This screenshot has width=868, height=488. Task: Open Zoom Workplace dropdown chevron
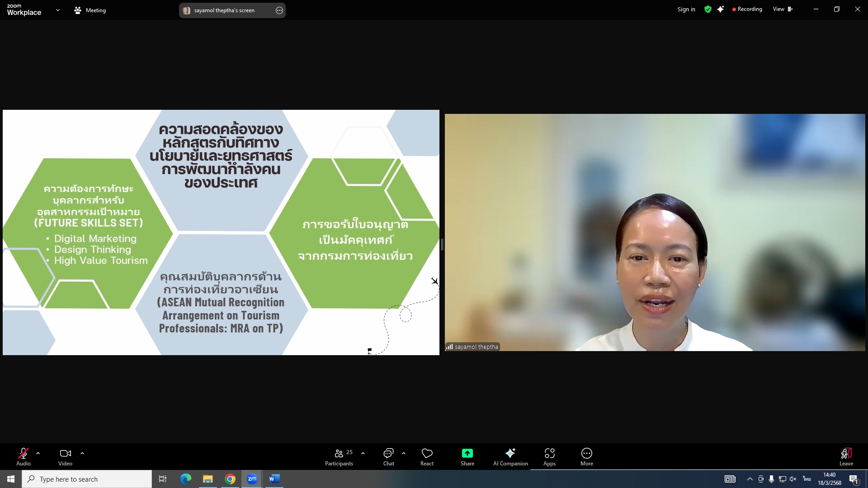(x=57, y=10)
